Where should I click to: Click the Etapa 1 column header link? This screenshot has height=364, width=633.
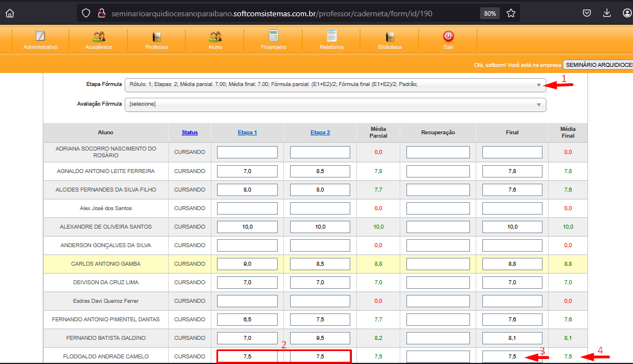(247, 133)
